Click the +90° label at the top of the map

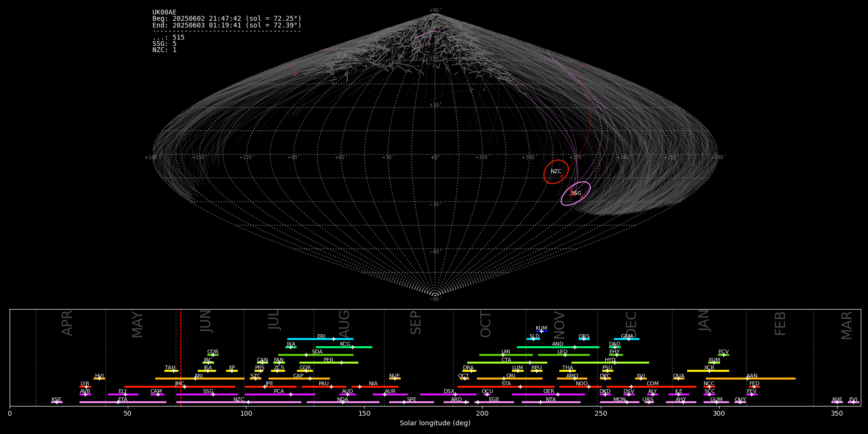pyautogui.click(x=434, y=11)
